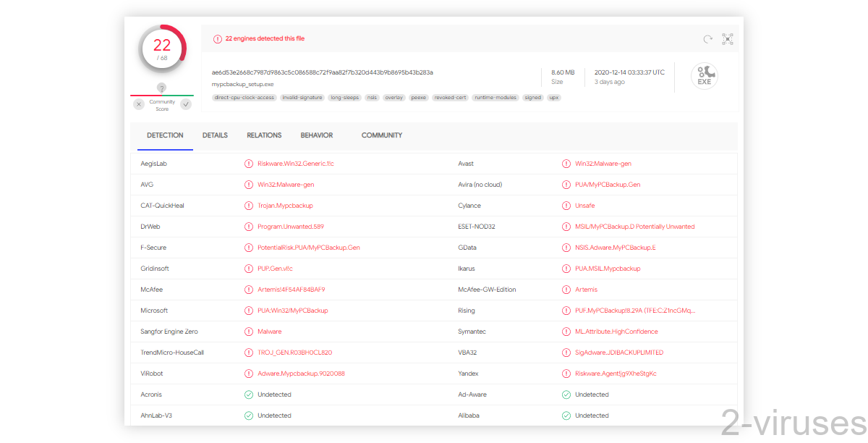
Task: Click the 'PUA:Win32/MyPCBackup' Microsoft result
Action: (293, 311)
